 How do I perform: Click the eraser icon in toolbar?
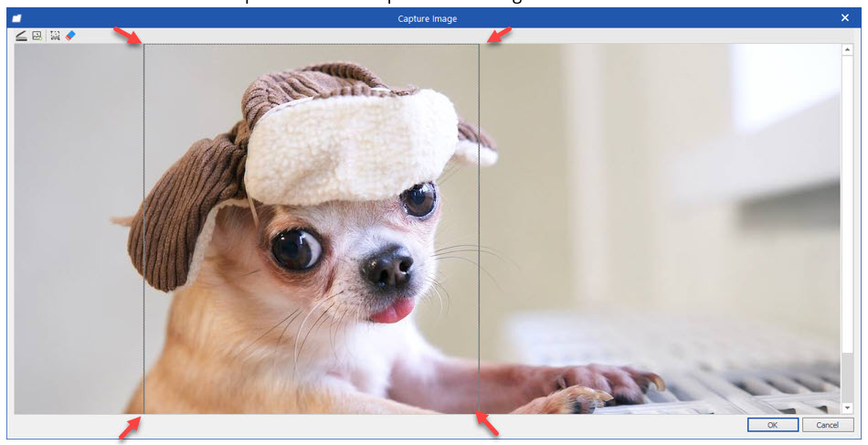click(70, 36)
